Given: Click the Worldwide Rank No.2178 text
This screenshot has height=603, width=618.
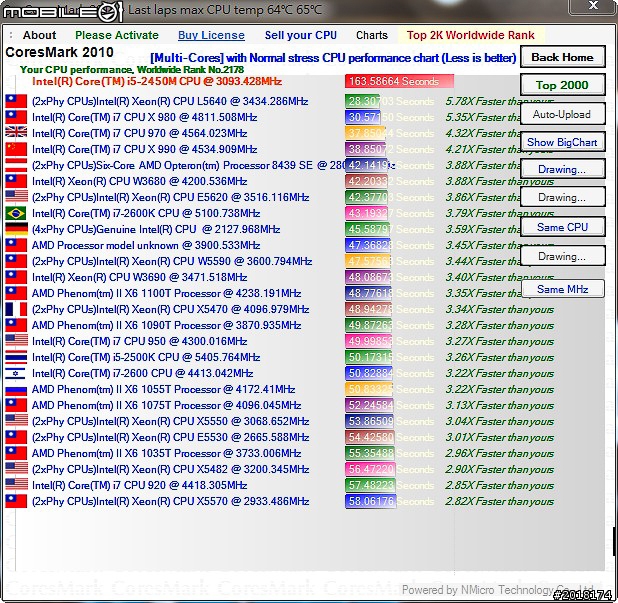Looking at the screenshot, I should 190,70.
